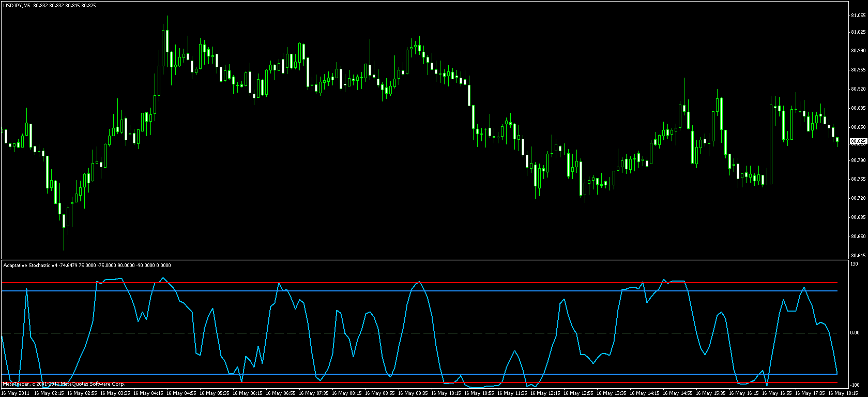868x397 pixels.
Task: Click the 0.00 indicator scale label
Action: coord(855,333)
